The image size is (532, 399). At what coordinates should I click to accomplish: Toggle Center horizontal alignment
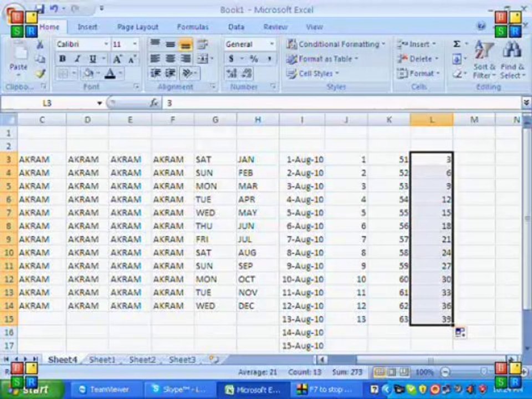pos(170,59)
